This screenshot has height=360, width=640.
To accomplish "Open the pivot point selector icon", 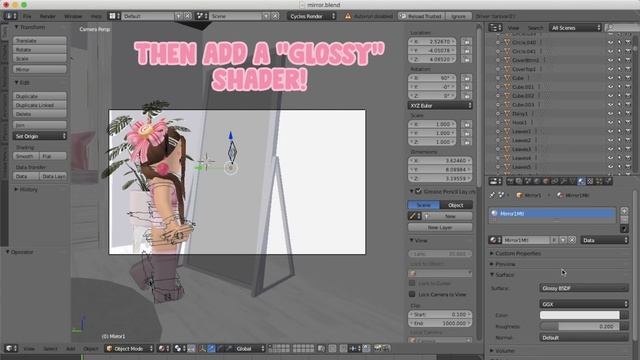I will tap(180, 348).
